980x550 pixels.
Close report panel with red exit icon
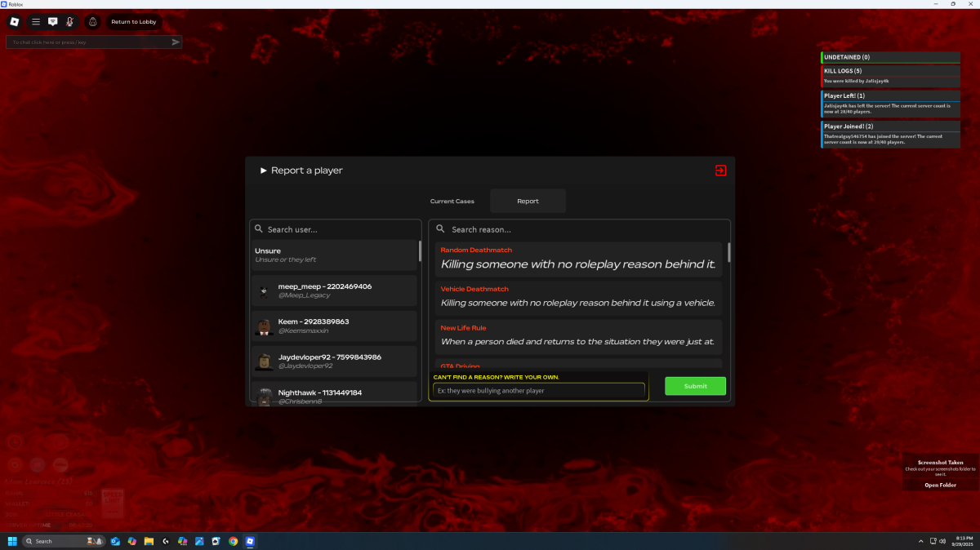tap(720, 171)
